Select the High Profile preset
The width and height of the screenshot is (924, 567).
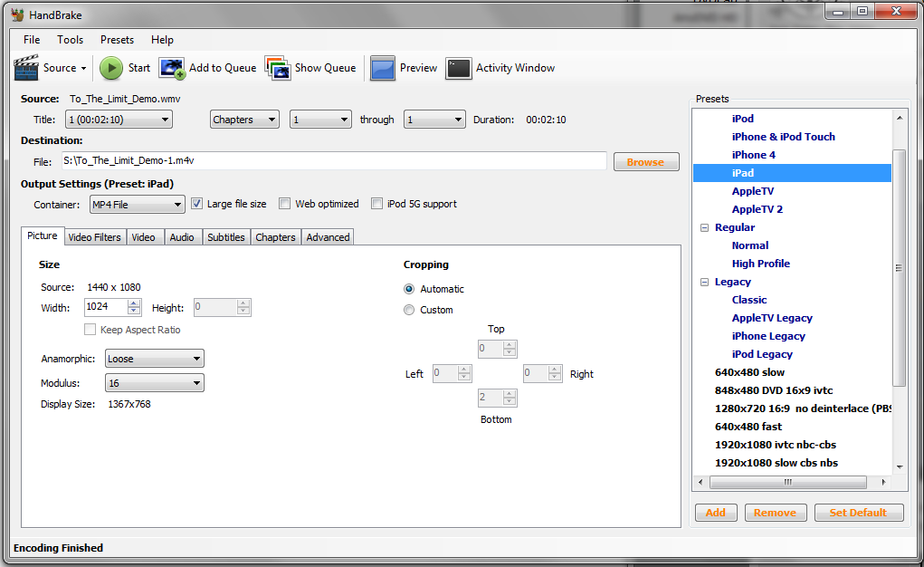(x=761, y=264)
